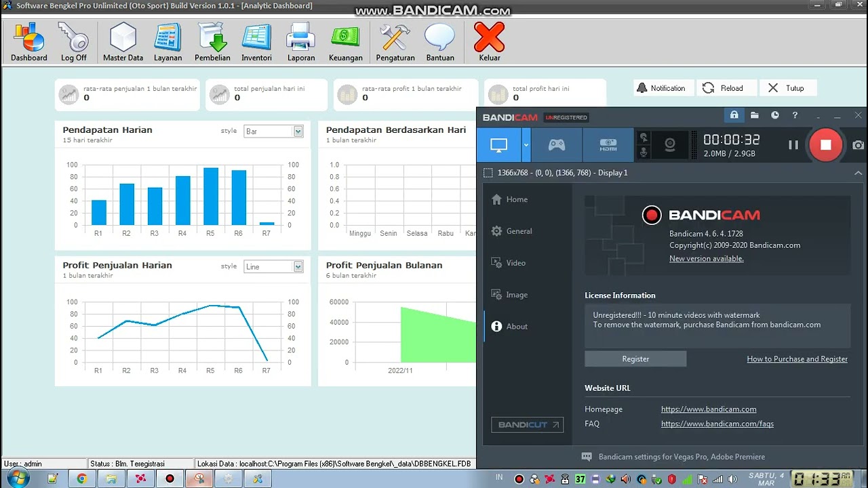The image size is (868, 488).
Task: Click the New version available link
Action: [x=706, y=258]
